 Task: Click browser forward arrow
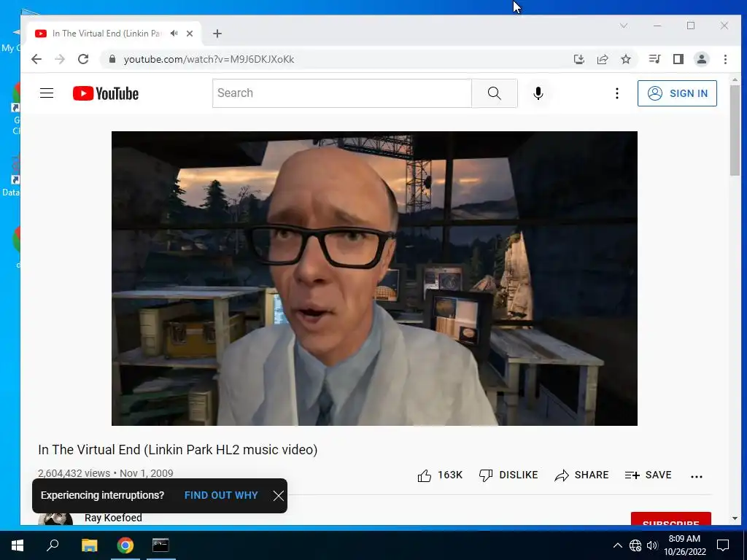pos(60,59)
